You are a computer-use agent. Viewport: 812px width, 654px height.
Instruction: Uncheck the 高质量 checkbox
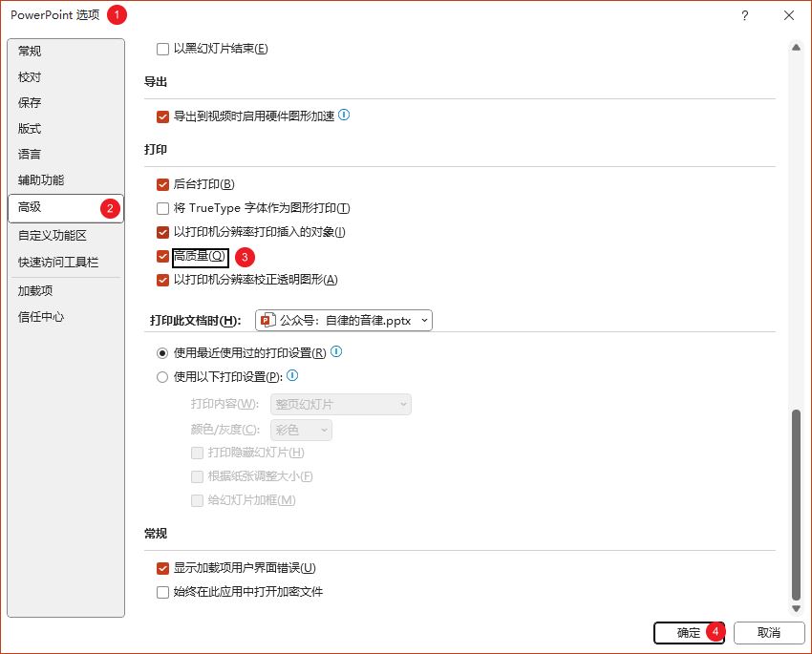(x=162, y=256)
